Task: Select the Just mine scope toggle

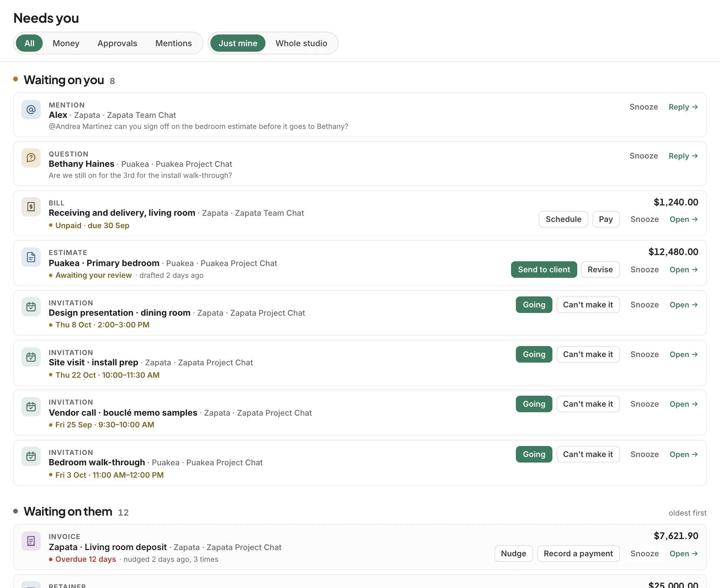Action: click(x=238, y=43)
